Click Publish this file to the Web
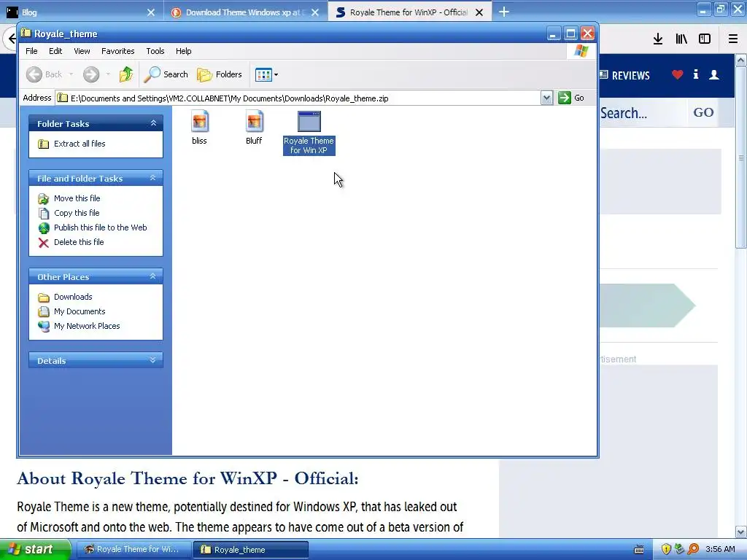 click(x=100, y=227)
